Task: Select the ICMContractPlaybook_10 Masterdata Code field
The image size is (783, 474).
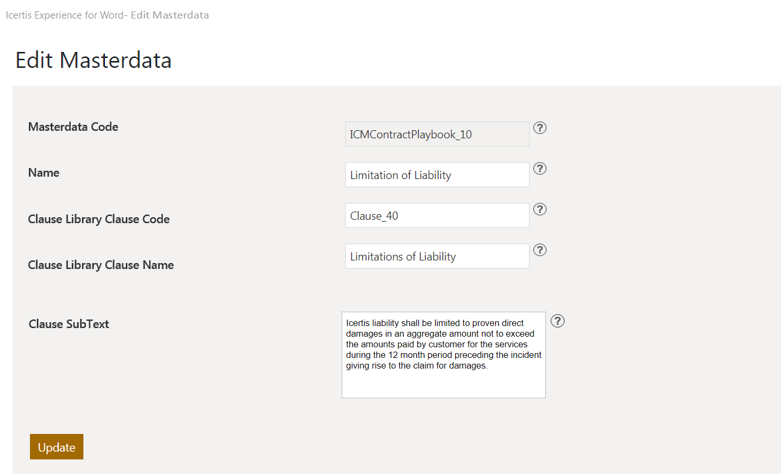Action: coord(437,134)
